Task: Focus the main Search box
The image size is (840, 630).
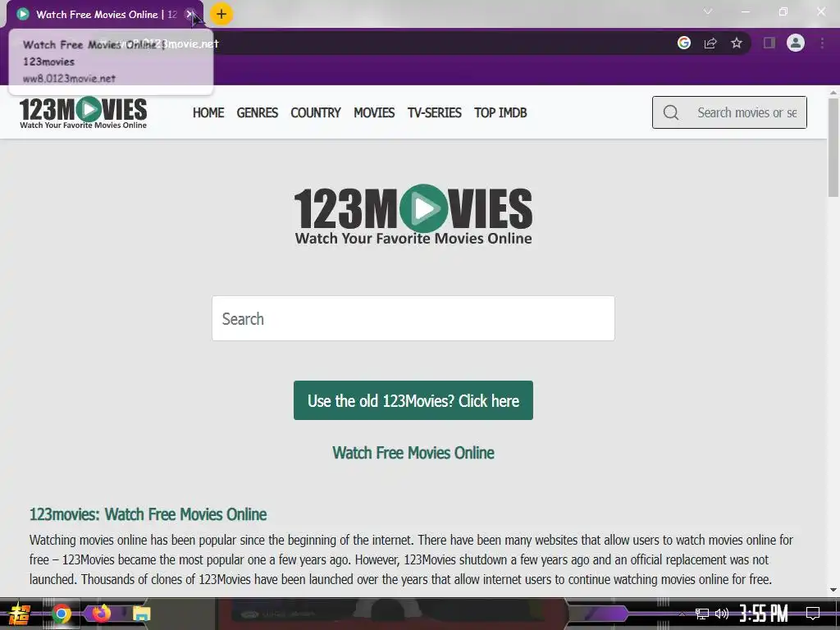Action: [413, 318]
